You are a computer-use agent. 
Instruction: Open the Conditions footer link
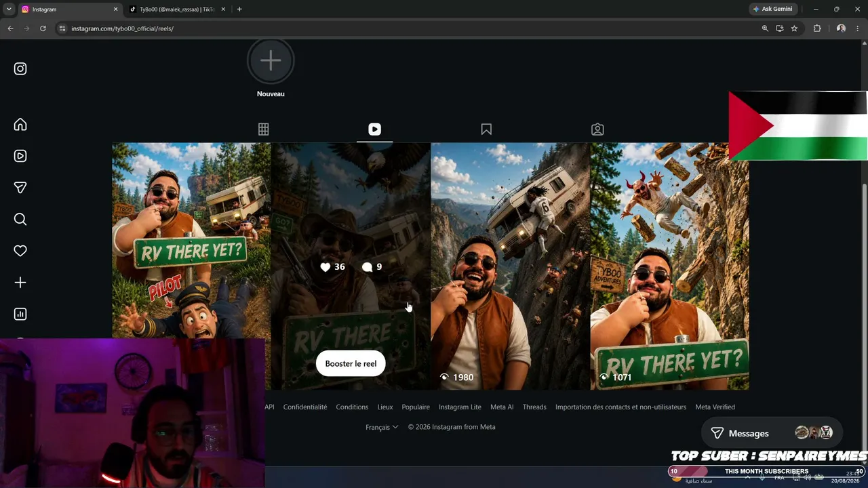pos(352,407)
